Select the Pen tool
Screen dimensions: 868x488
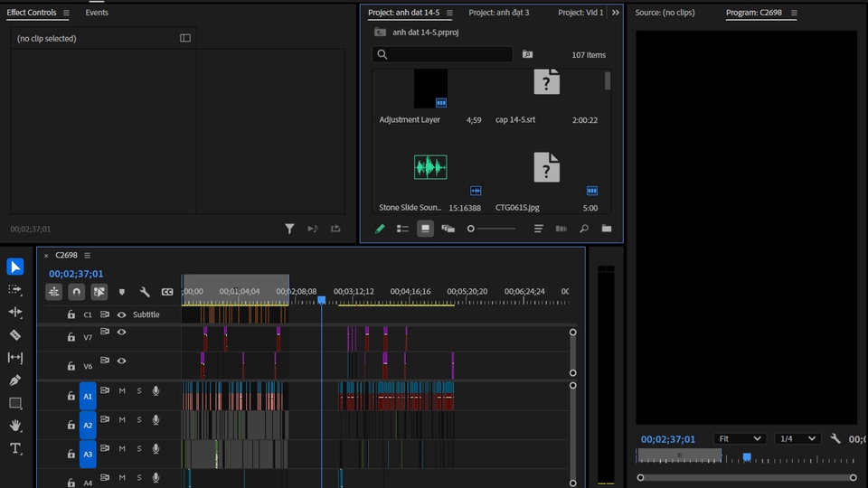tap(15, 380)
